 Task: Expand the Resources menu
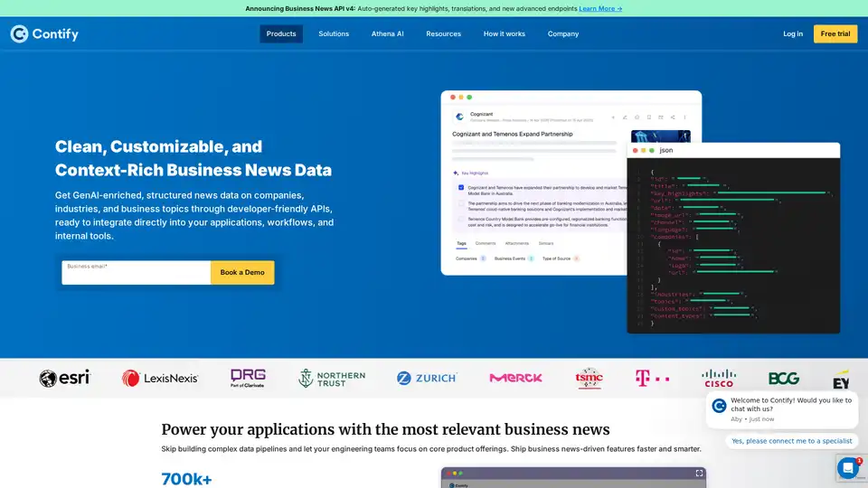[444, 33]
